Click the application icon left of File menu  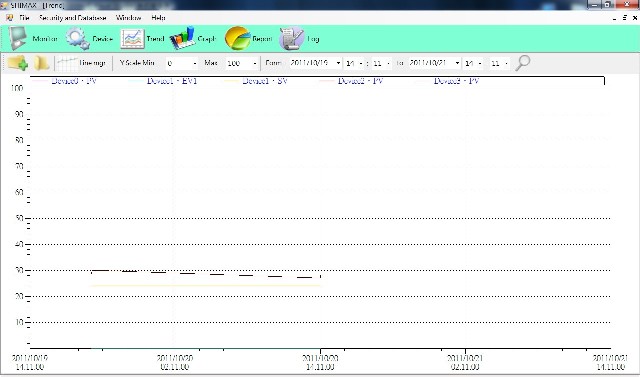click(x=9, y=18)
